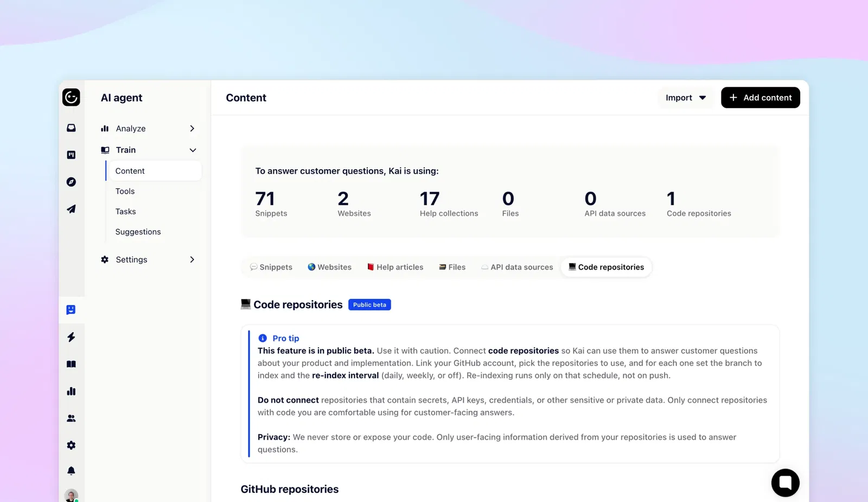The width and height of the screenshot is (868, 502).
Task: Select the AI agent robot icon
Action: pos(71,310)
